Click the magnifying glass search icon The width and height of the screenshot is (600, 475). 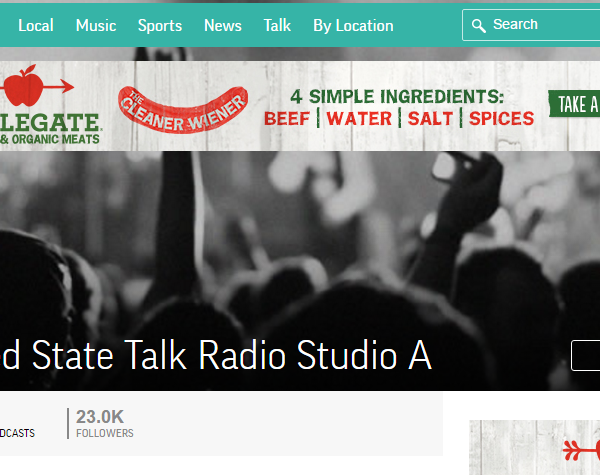click(479, 25)
